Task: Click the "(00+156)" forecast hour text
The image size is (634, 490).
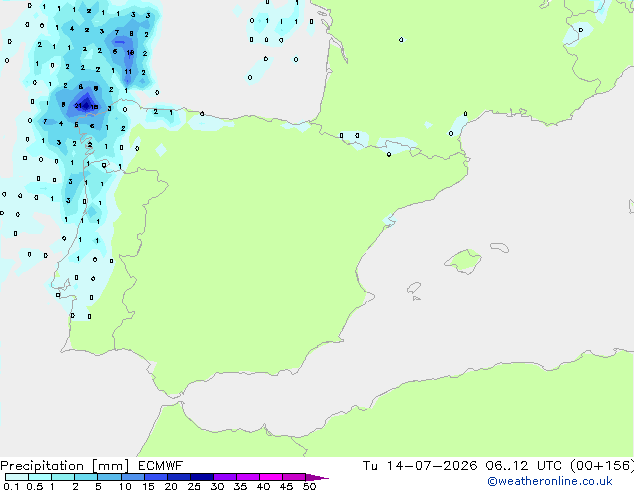Action: click(x=602, y=466)
